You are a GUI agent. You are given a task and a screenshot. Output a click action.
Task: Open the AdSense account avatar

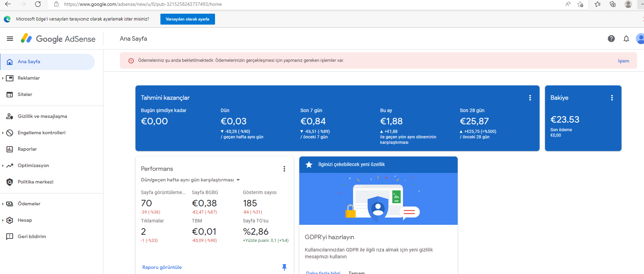[640, 39]
